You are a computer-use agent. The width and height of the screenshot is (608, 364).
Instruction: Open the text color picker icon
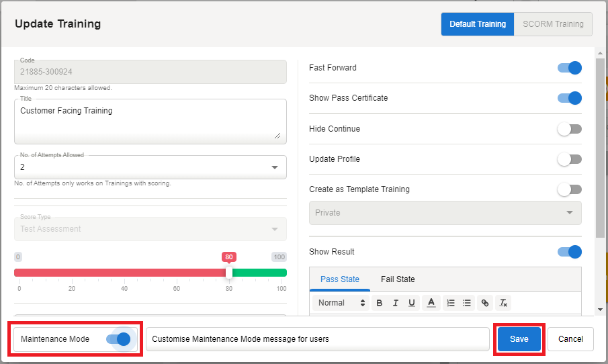pyautogui.click(x=431, y=303)
